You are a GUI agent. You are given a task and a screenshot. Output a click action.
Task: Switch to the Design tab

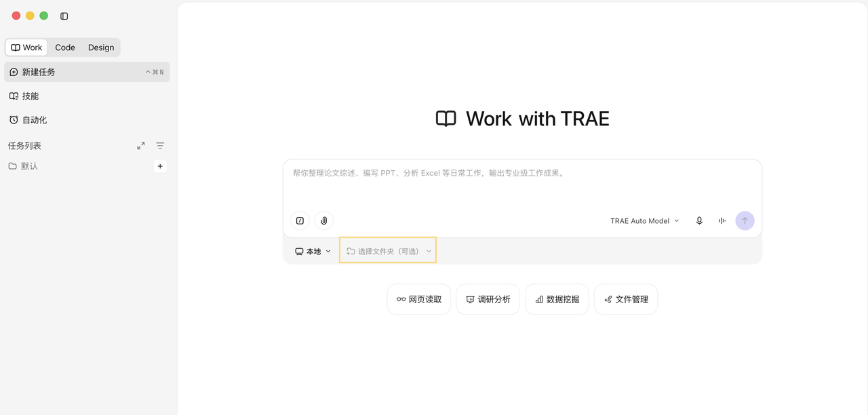click(101, 47)
